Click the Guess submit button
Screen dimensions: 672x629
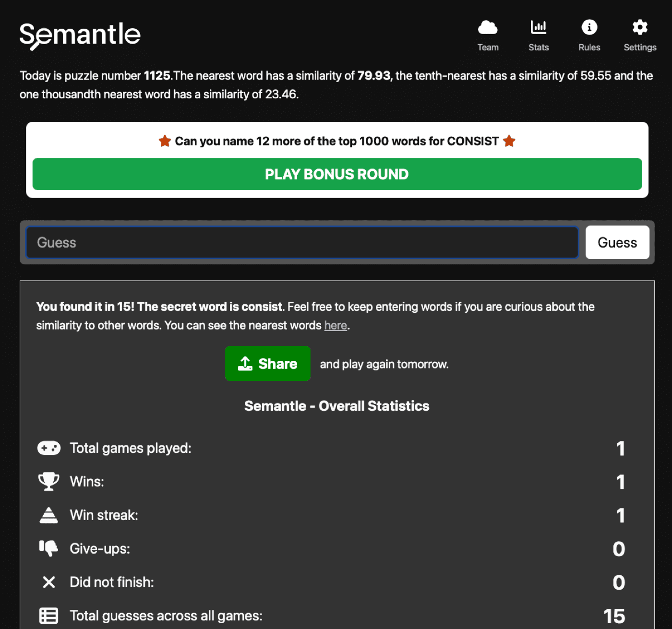pos(617,242)
